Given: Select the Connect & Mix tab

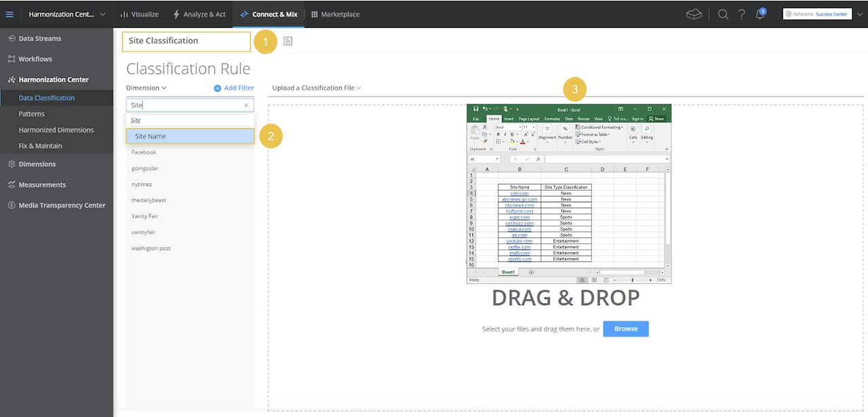Looking at the screenshot, I should [269, 14].
